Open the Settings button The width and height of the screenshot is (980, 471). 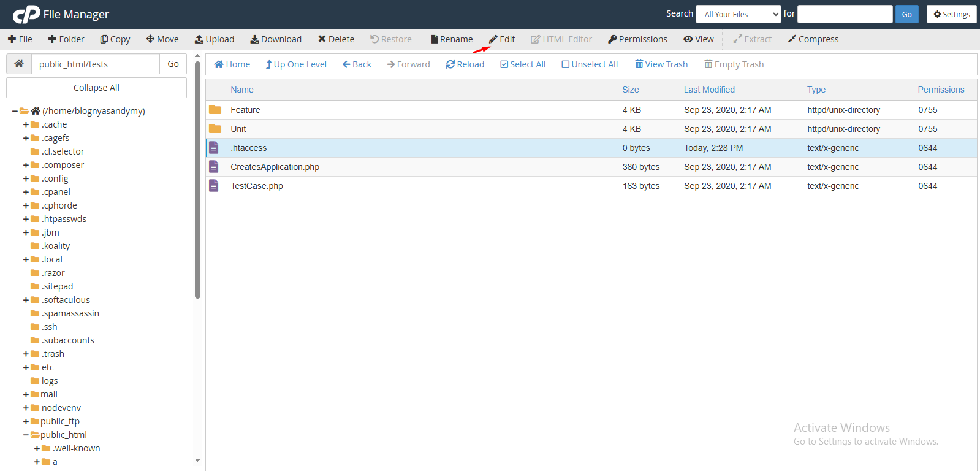click(x=951, y=14)
